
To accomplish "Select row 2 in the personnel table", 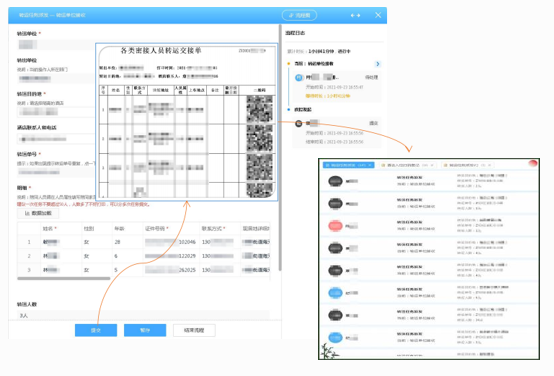I will click(x=143, y=255).
